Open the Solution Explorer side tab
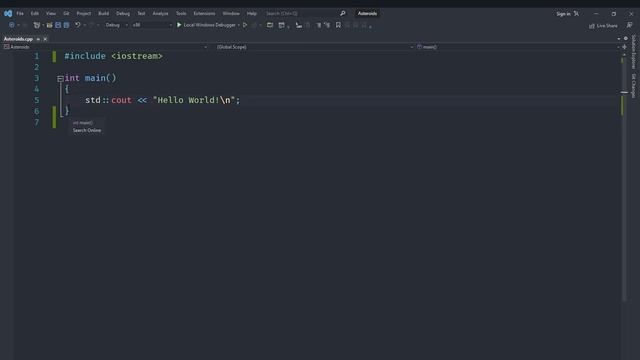Image resolution: width=640 pixels, height=360 pixels. (633, 52)
